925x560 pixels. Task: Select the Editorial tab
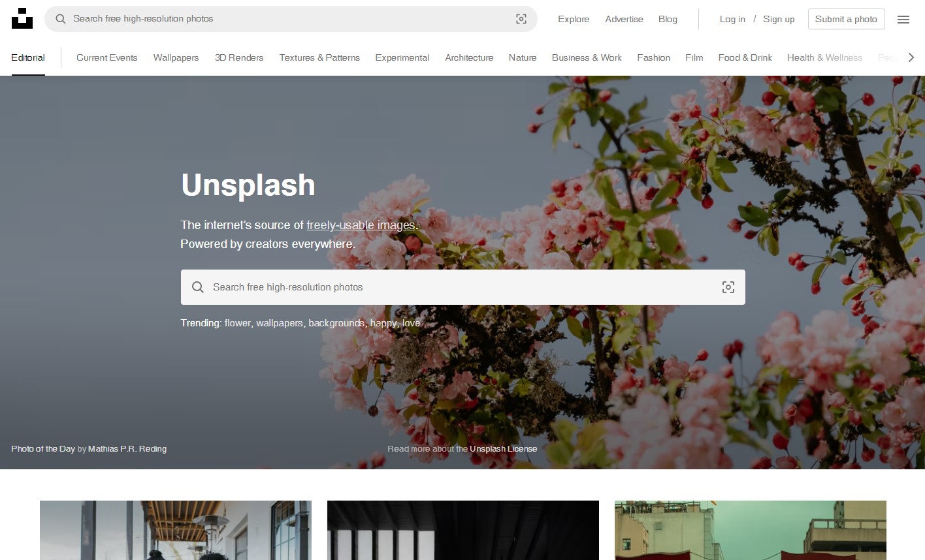point(28,57)
